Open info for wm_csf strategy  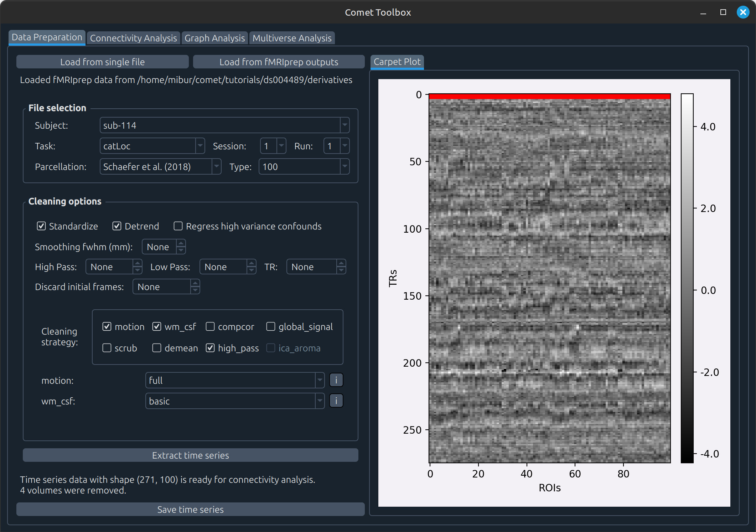click(336, 401)
